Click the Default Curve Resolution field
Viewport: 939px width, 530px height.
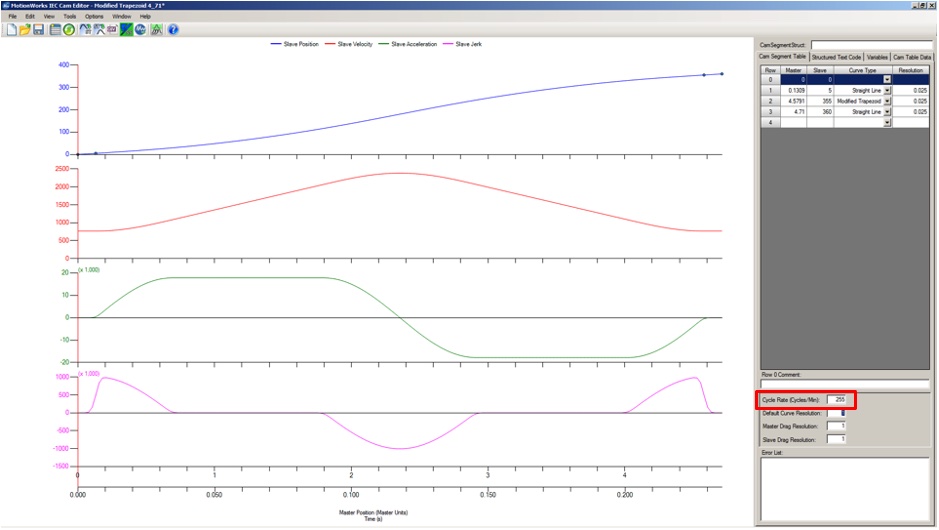(836, 413)
